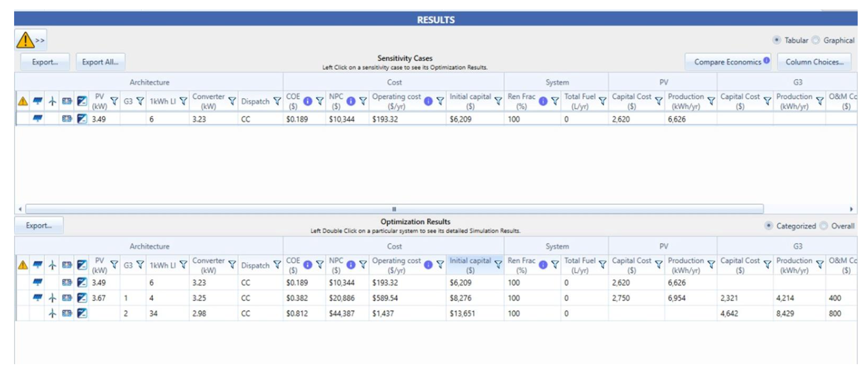Click the COE info icon in Sensitivity Cases
Screen dimensions: 868x375
[x=307, y=101]
